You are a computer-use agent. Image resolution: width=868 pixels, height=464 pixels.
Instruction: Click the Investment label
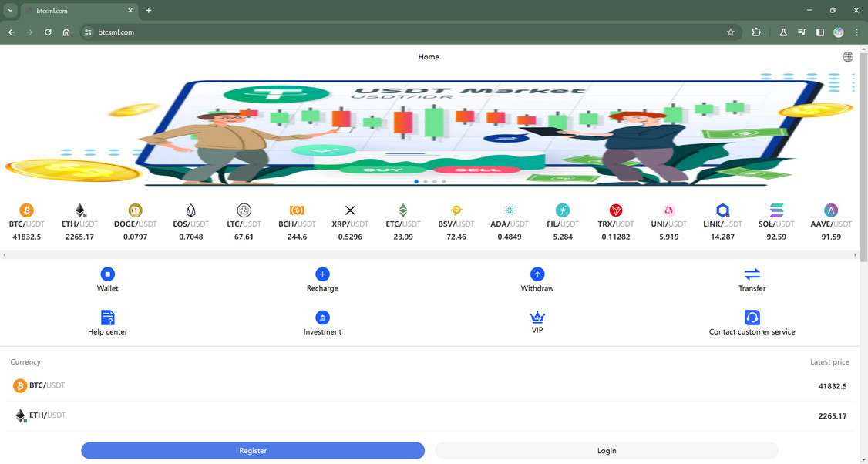point(322,331)
